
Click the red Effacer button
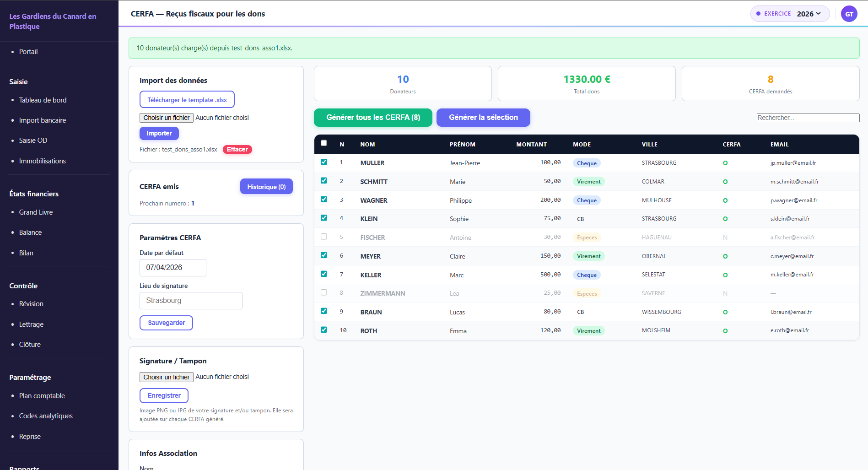click(237, 150)
